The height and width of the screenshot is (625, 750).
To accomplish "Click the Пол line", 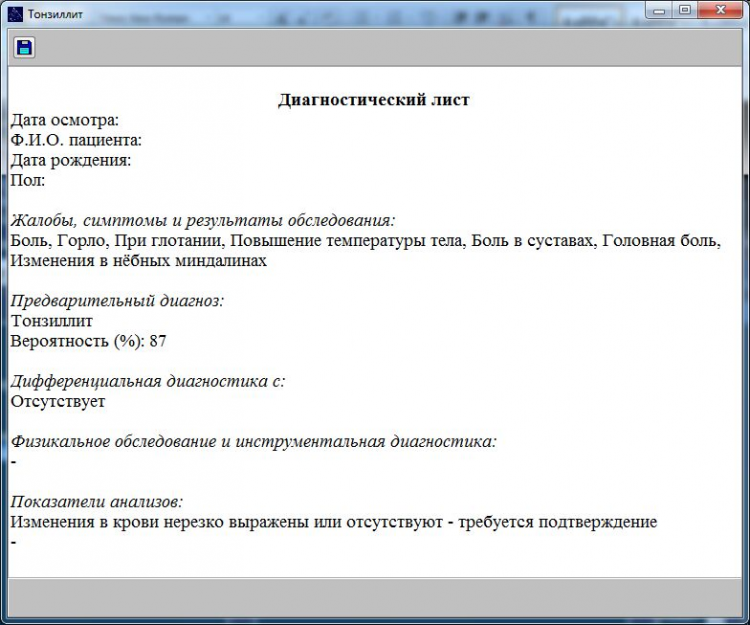I will click(28, 180).
